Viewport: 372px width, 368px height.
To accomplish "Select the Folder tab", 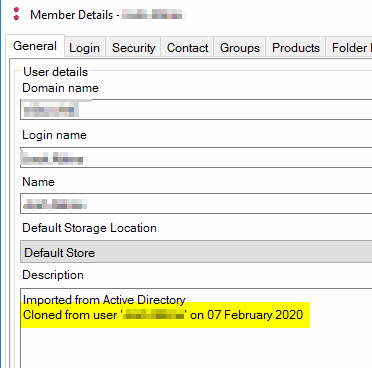I will [349, 48].
